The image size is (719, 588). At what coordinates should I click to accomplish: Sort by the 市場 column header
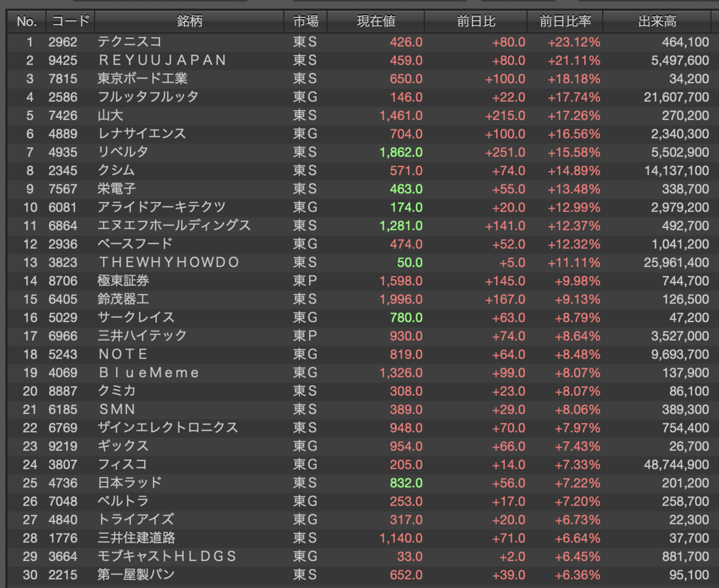click(306, 22)
